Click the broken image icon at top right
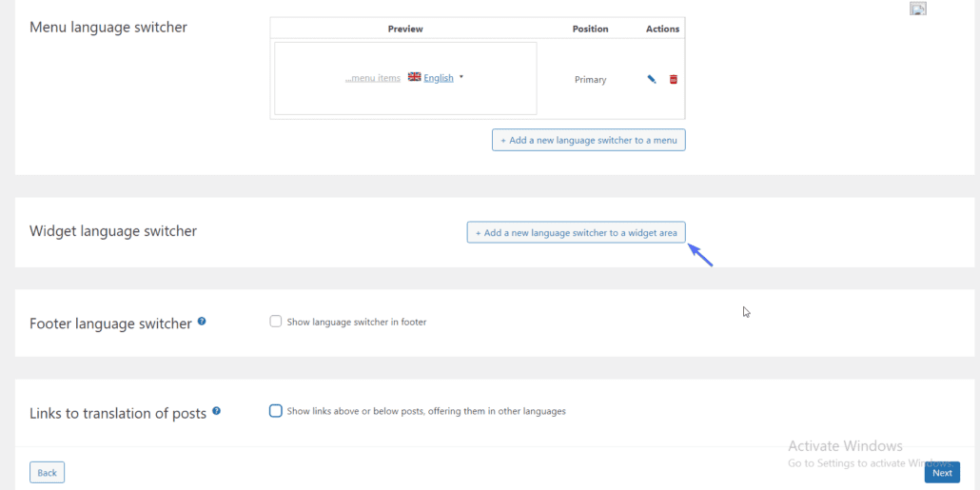 pos(917,9)
